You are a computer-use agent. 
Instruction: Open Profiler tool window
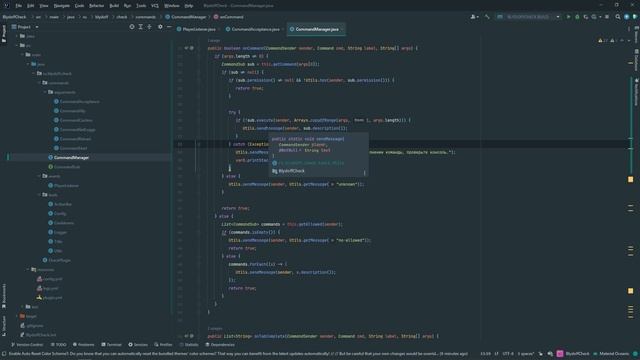(x=163, y=345)
